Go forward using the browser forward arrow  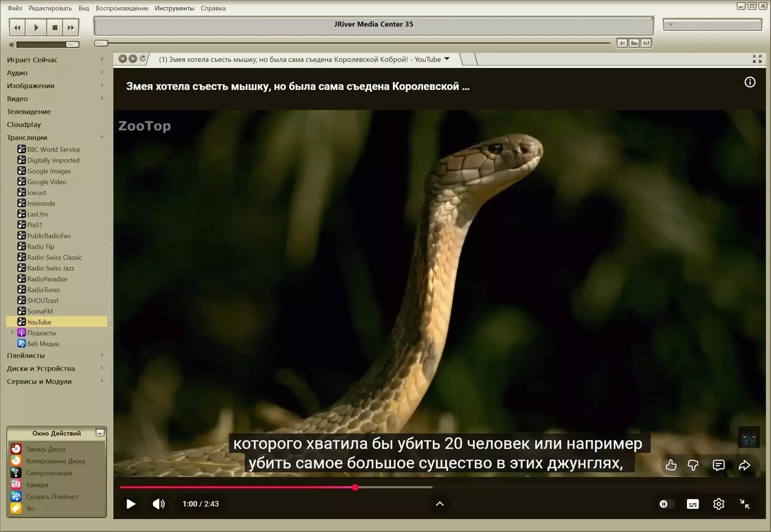133,59
